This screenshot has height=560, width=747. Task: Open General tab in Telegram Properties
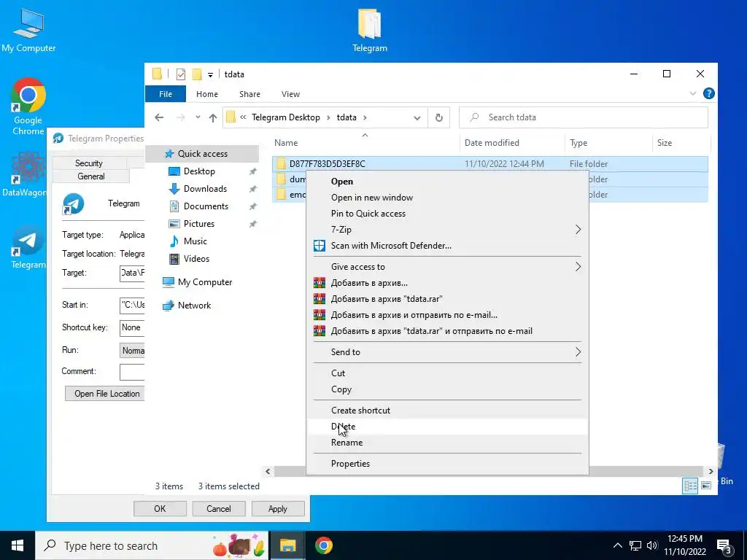point(91,176)
